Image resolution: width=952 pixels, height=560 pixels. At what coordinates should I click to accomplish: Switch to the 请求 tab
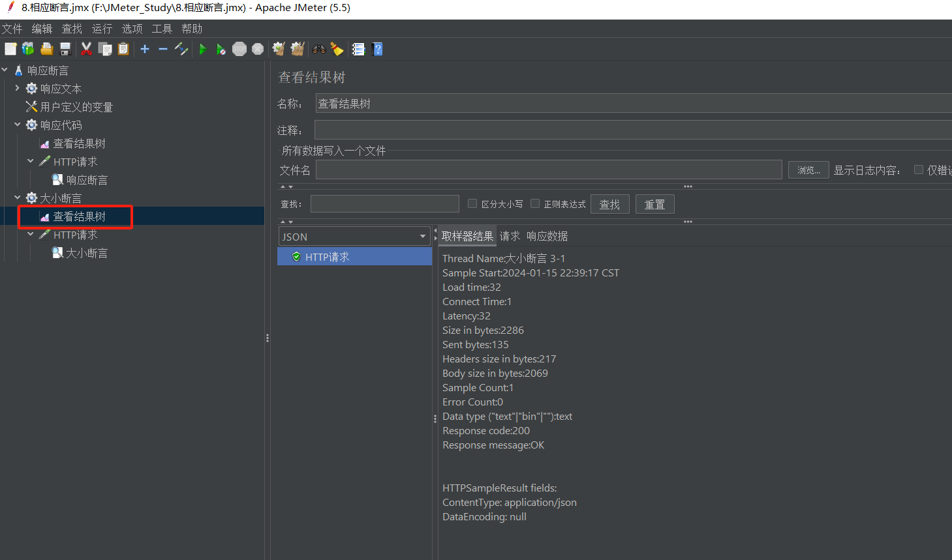coord(510,236)
